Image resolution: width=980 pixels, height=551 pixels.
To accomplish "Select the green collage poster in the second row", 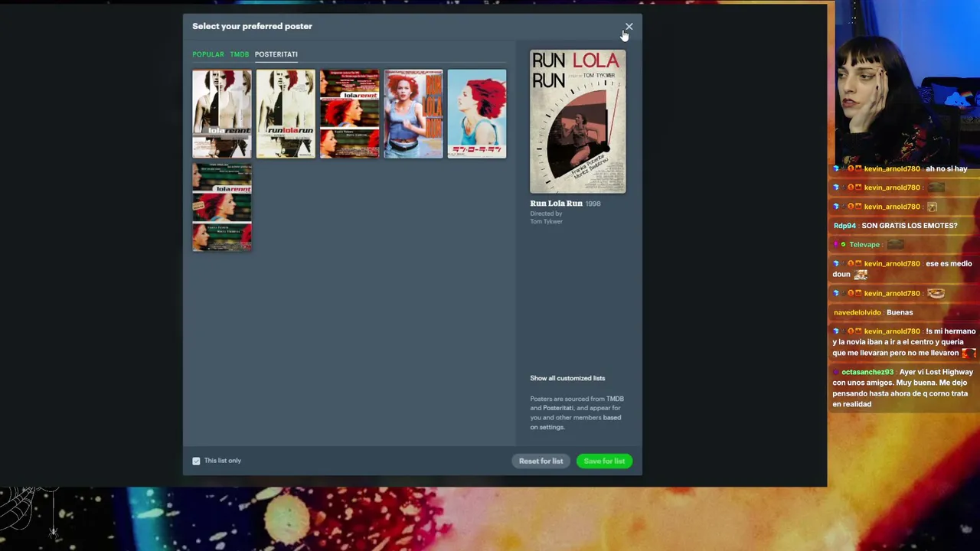I will pyautogui.click(x=222, y=207).
